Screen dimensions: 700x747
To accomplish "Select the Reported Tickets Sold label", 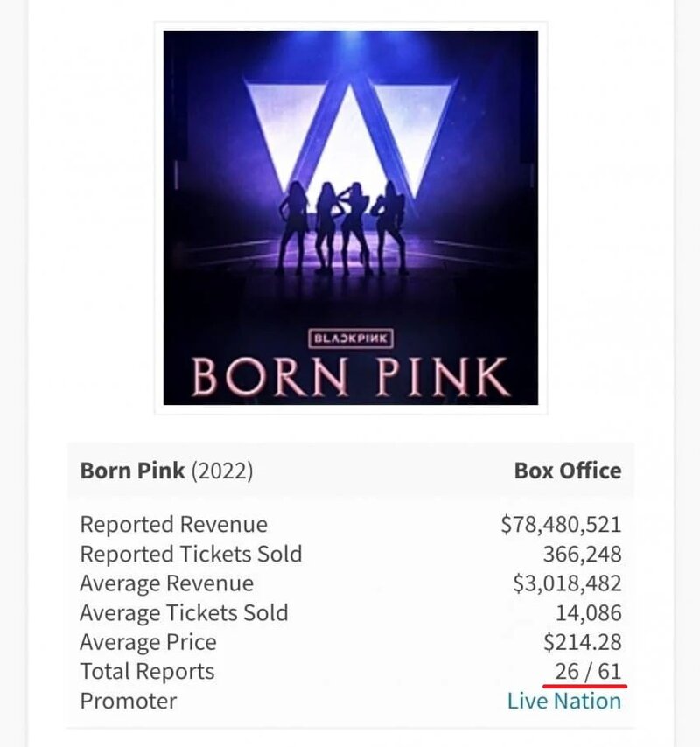I will [191, 555].
